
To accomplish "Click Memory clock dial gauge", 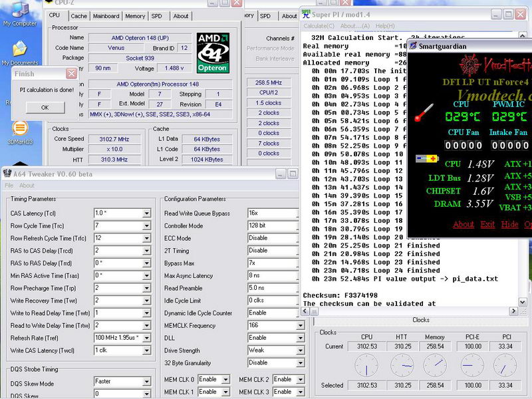I will (x=436, y=366).
